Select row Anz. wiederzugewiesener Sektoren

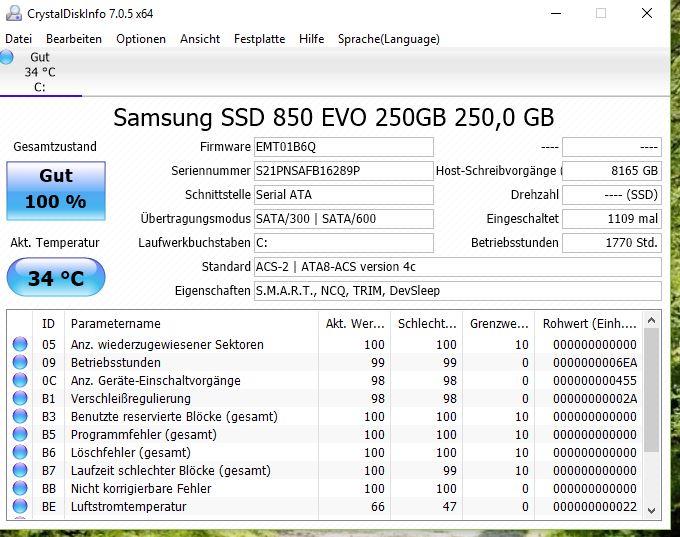tap(325, 344)
